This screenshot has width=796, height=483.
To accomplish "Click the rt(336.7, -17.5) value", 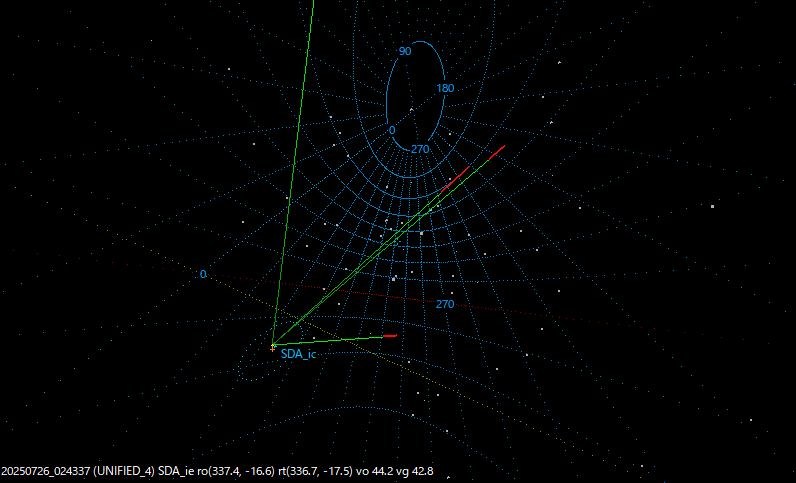I will tap(315, 471).
